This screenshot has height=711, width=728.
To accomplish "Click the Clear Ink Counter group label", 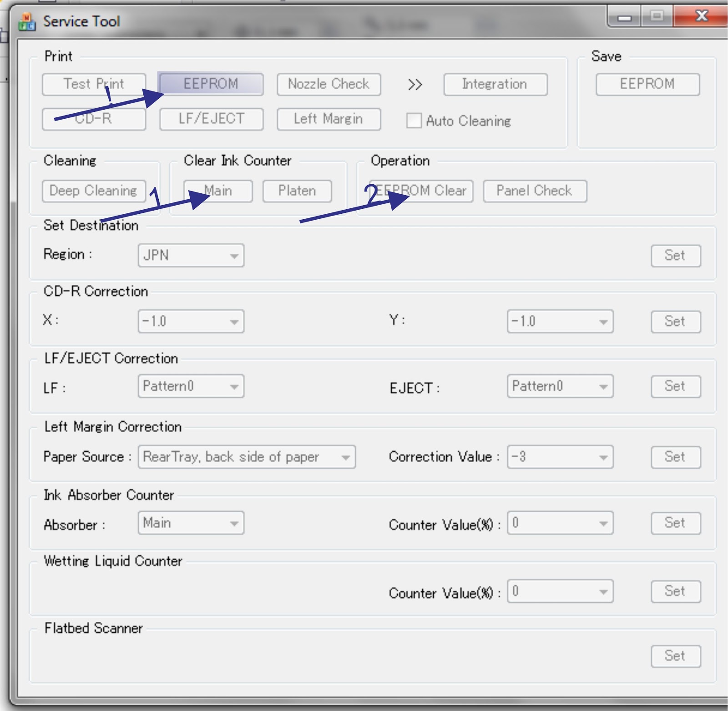I will pyautogui.click(x=238, y=161).
